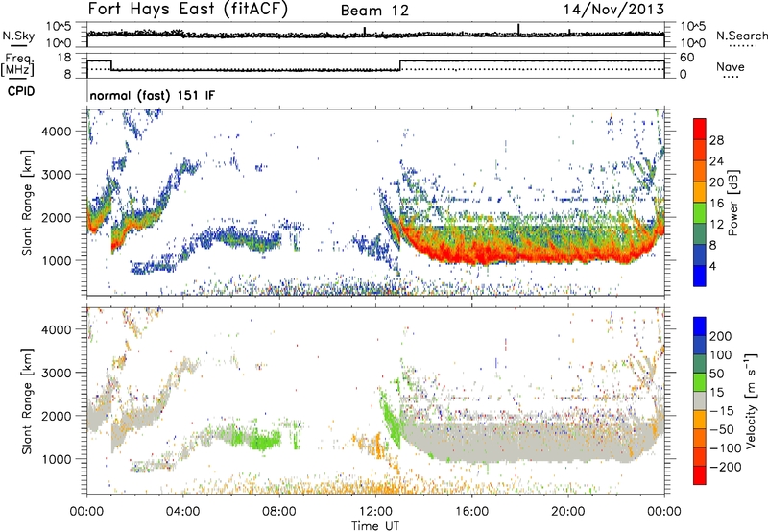Click '12:00' on the time axis
The height and width of the screenshot is (532, 768).
tap(375, 512)
